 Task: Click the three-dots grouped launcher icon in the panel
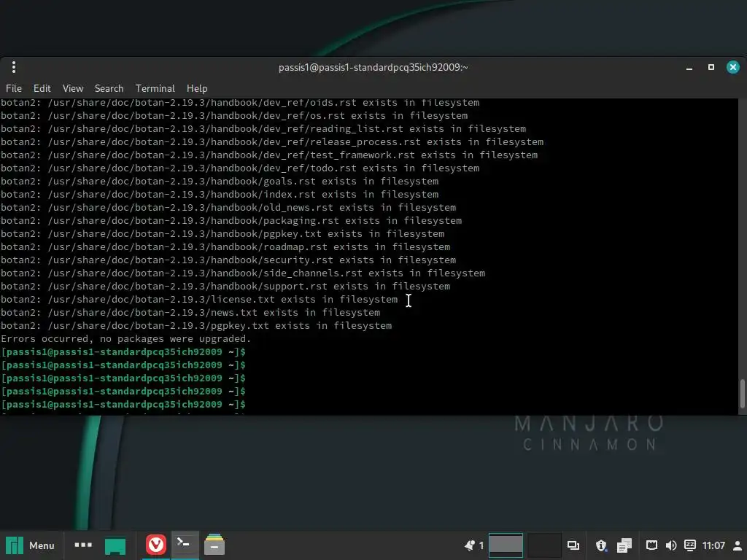click(x=83, y=545)
